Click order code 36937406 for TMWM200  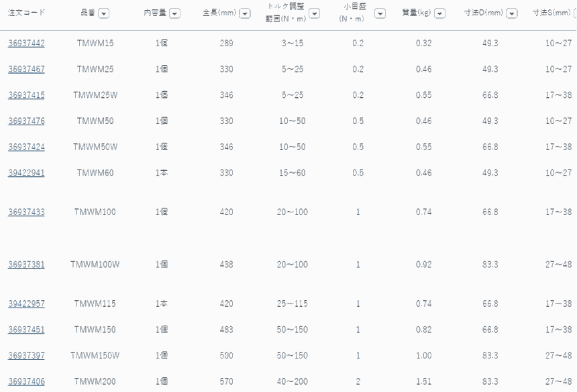pyautogui.click(x=26, y=382)
